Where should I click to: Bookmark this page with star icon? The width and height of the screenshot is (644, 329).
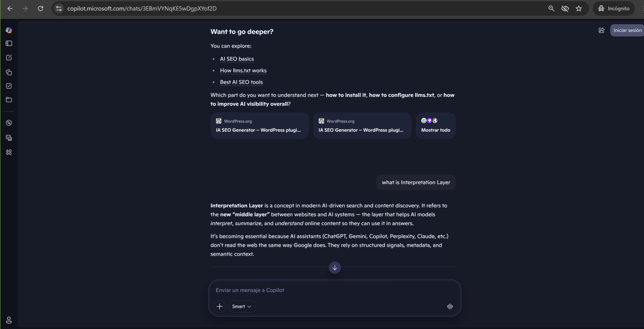tap(579, 9)
